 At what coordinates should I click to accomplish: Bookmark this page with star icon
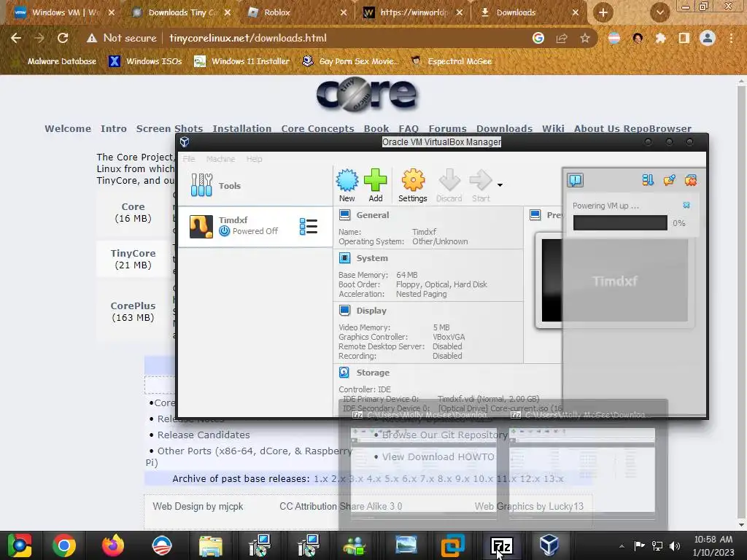click(x=585, y=38)
